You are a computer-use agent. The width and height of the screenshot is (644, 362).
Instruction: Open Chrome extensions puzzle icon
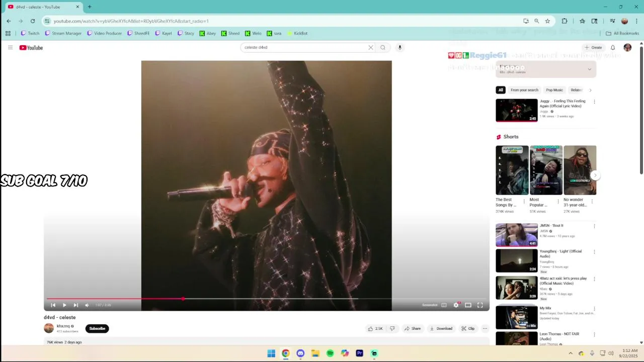(565, 21)
